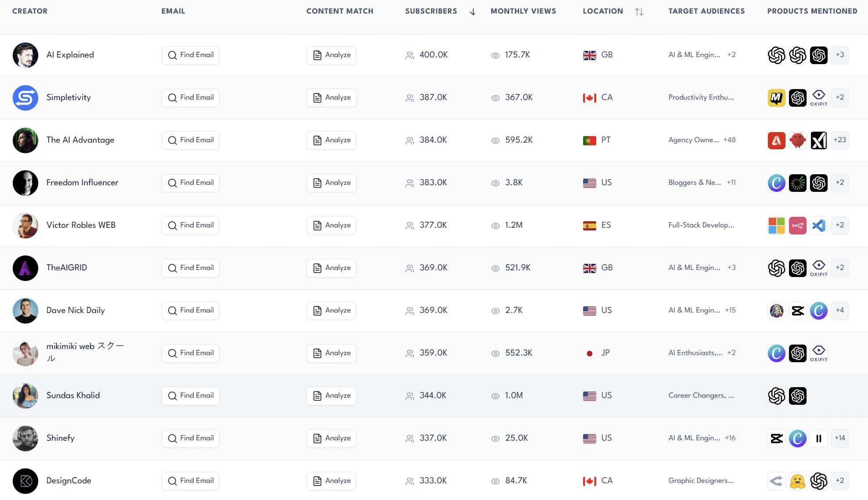Click mikimiki web avatar thumbnail
The width and height of the screenshot is (868, 500).
pos(25,353)
